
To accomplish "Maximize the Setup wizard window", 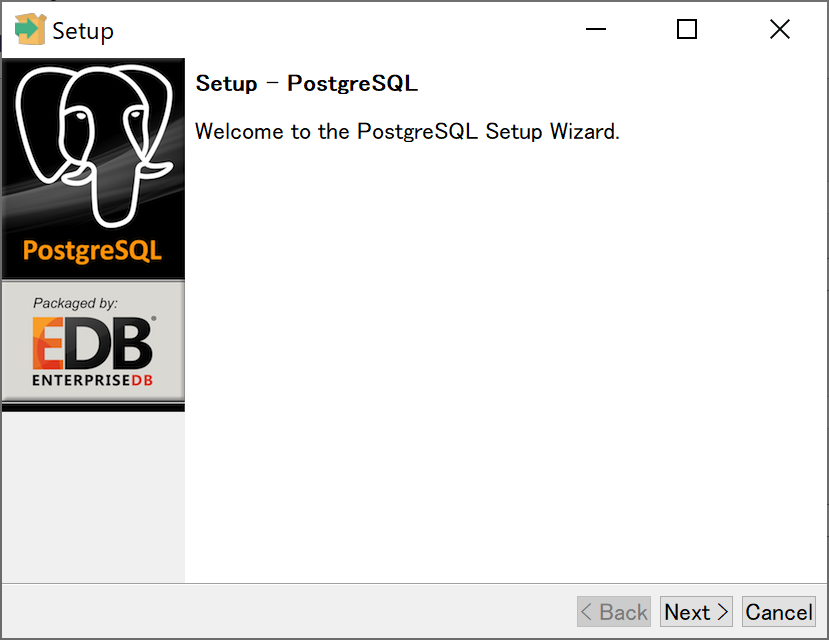I will point(686,29).
